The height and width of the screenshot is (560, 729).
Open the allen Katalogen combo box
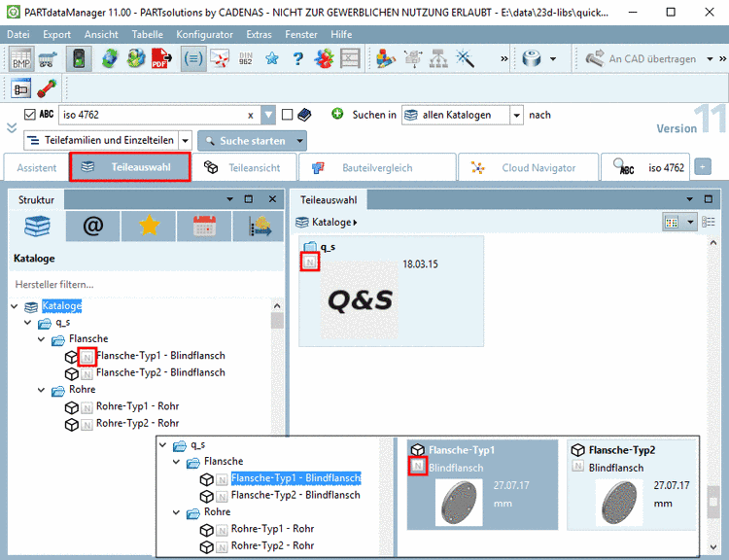coord(463,115)
